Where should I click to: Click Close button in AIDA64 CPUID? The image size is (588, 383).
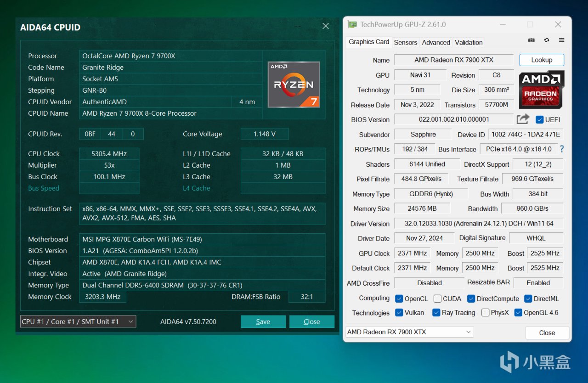click(x=312, y=321)
